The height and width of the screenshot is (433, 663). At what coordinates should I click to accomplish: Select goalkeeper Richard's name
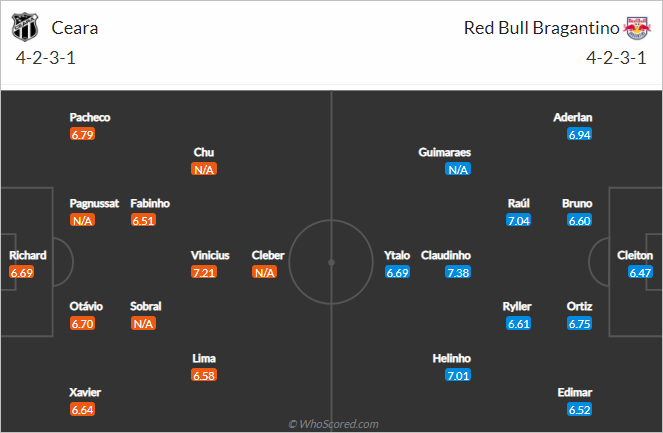[28, 255]
